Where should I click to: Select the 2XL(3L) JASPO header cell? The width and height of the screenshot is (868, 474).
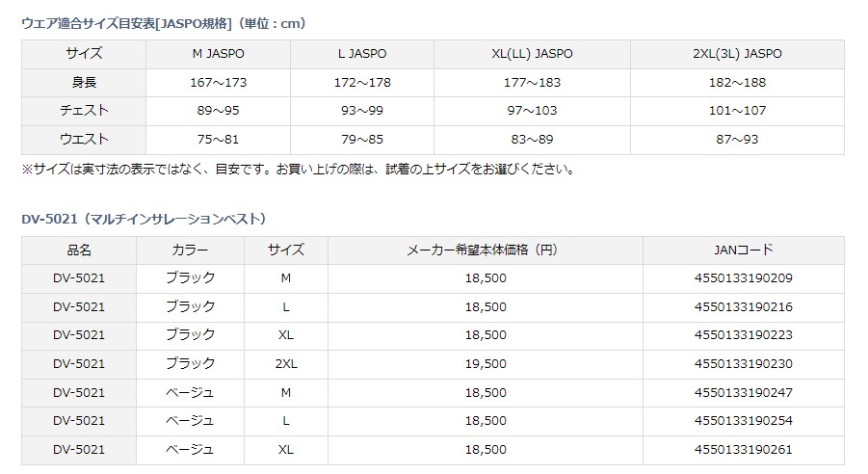737,54
